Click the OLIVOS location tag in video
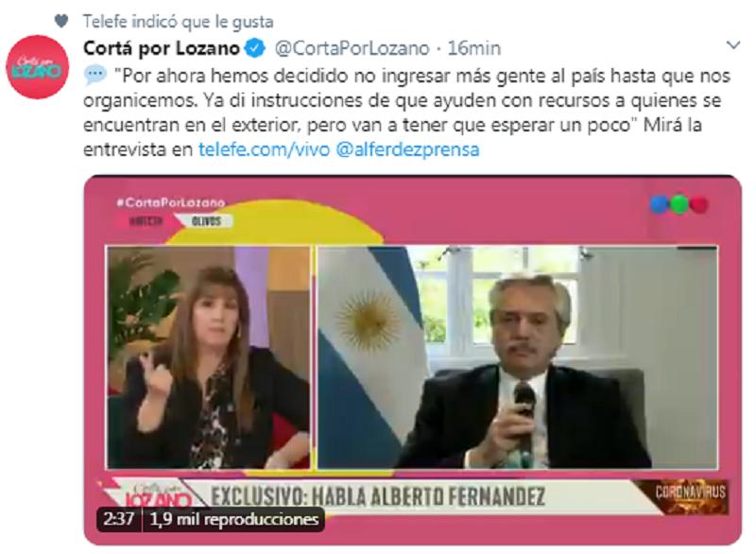The image size is (756, 554). pyautogui.click(x=206, y=221)
